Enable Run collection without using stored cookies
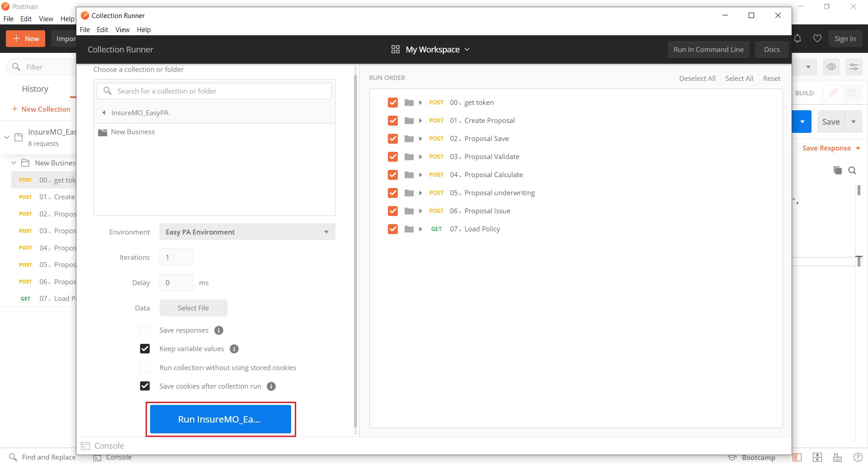868x465 pixels. [145, 367]
